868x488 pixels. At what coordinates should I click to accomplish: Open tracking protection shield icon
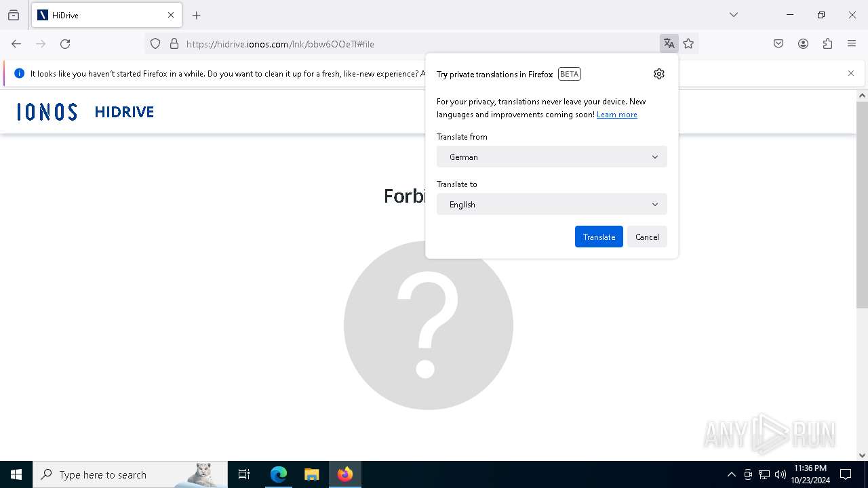[x=155, y=44]
